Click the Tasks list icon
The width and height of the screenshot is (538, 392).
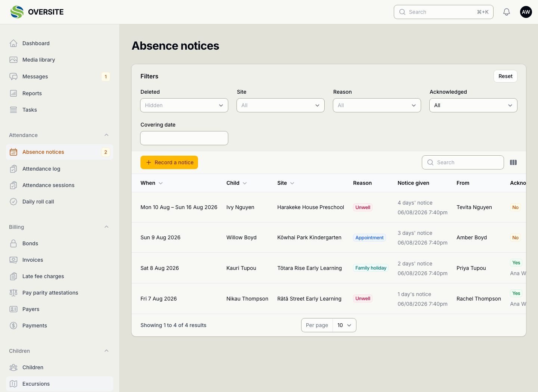[13, 110]
